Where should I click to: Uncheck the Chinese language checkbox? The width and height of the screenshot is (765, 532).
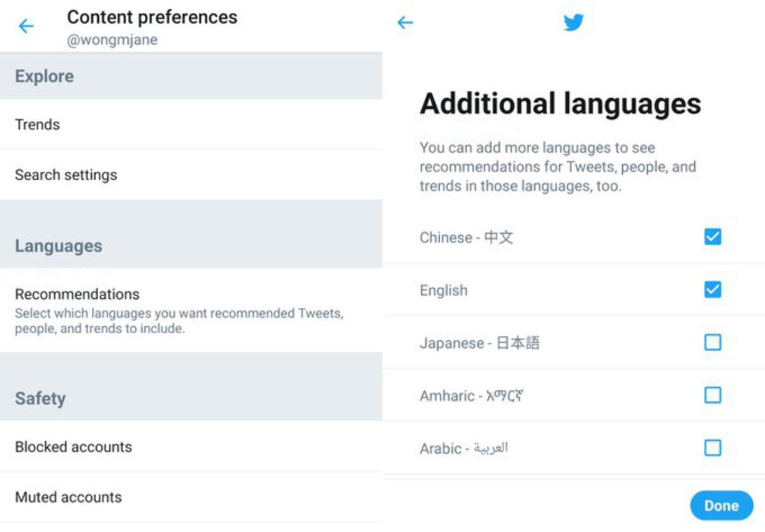coord(712,236)
